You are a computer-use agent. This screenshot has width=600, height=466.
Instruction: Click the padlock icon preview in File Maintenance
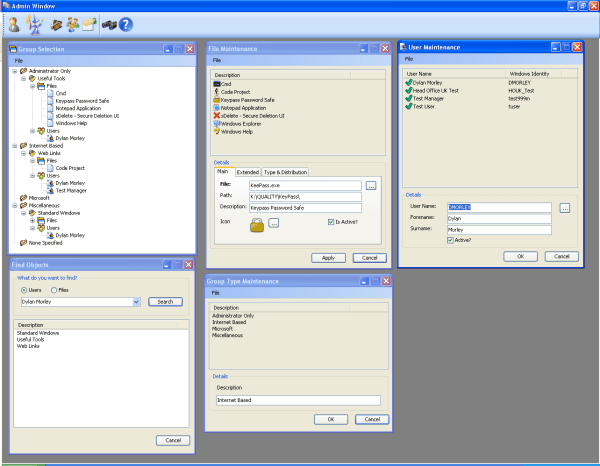pyautogui.click(x=256, y=225)
